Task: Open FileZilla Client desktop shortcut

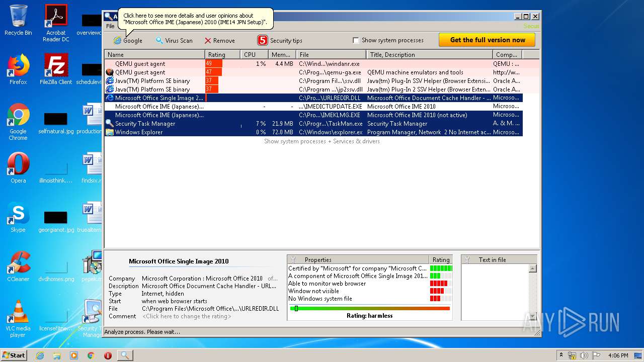Action: pyautogui.click(x=56, y=69)
